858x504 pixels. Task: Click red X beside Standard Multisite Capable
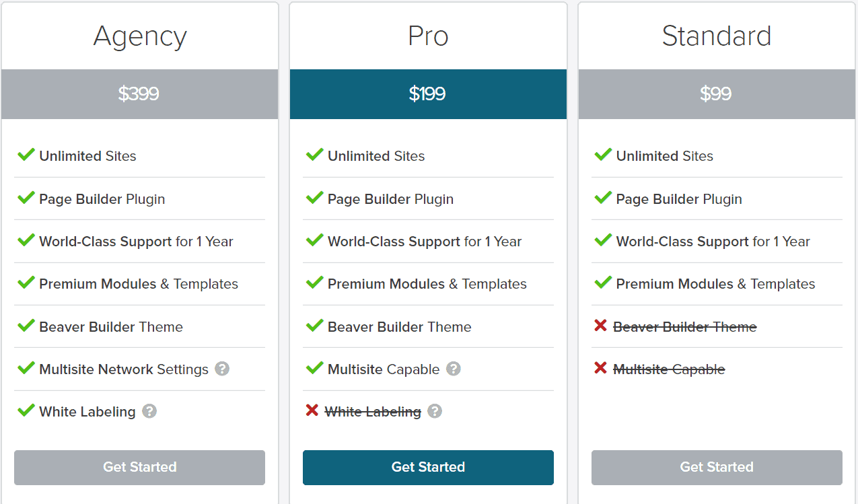600,368
